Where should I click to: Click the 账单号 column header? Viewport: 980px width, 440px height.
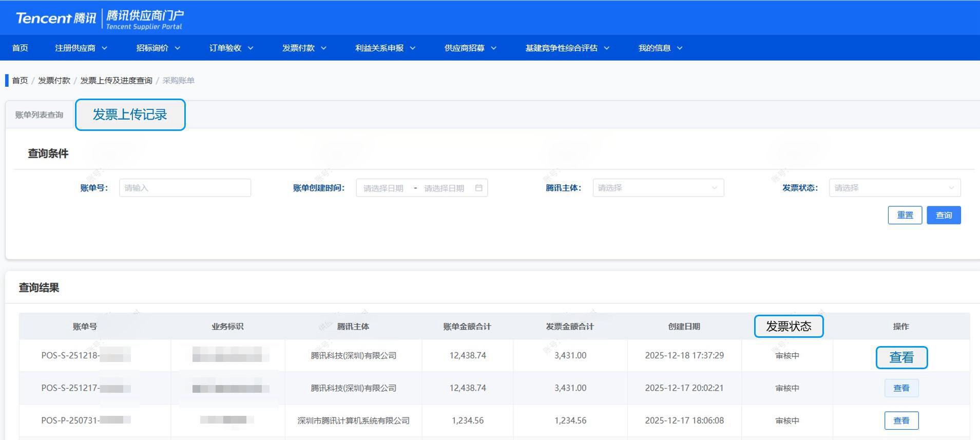(85, 327)
